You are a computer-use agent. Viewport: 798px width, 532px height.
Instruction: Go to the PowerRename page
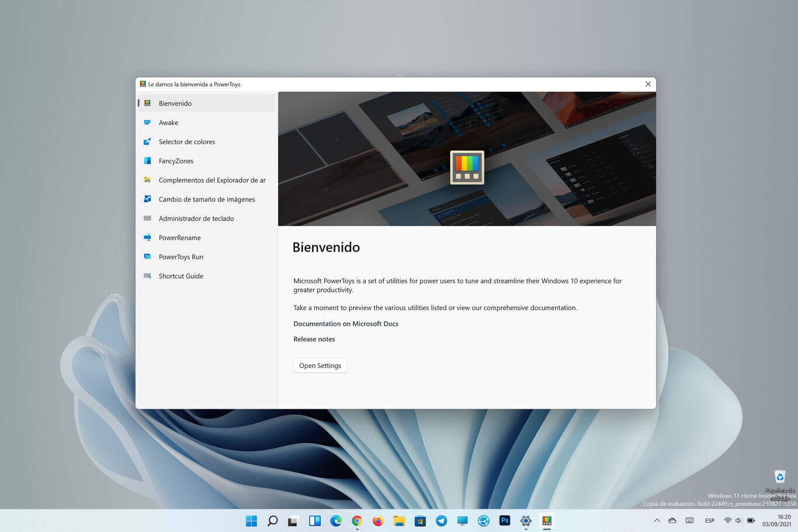tap(206, 238)
